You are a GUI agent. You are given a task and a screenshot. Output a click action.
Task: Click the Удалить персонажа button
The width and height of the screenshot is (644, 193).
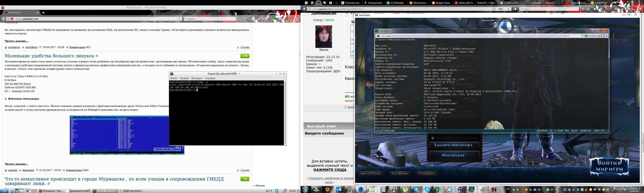(x=454, y=145)
